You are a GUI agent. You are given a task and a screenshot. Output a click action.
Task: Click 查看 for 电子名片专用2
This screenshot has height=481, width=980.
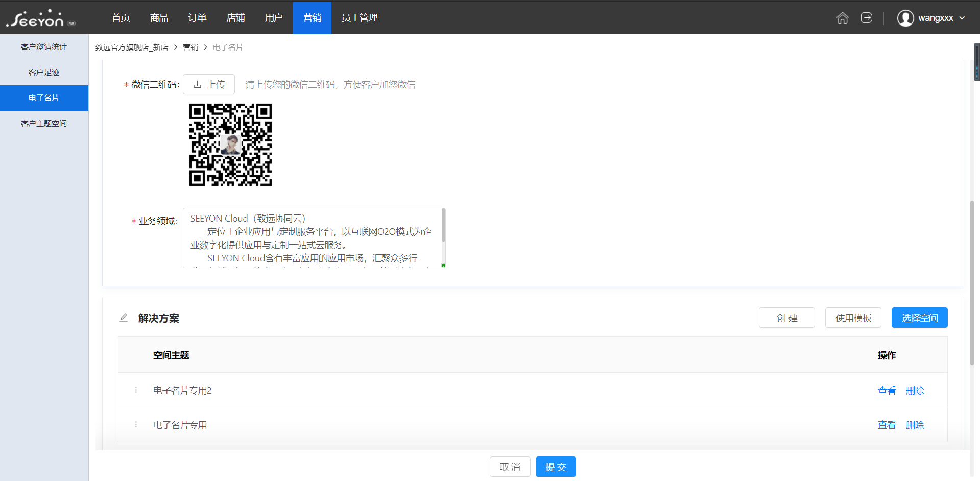pos(887,391)
